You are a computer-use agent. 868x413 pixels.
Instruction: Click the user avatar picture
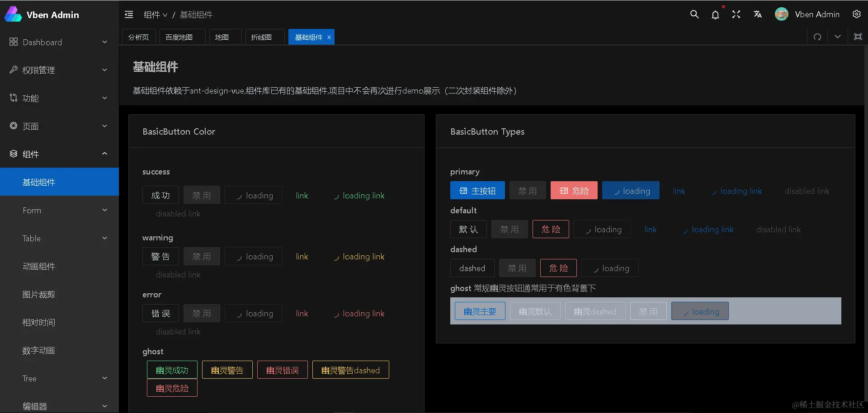pyautogui.click(x=782, y=14)
